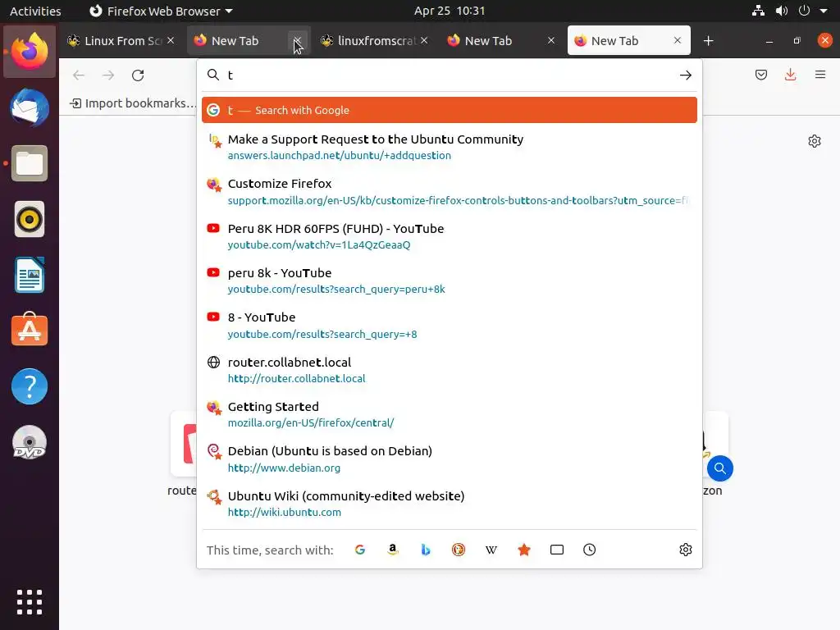Open the Firefox hamburger application menu
The height and width of the screenshot is (630, 840).
(x=820, y=75)
